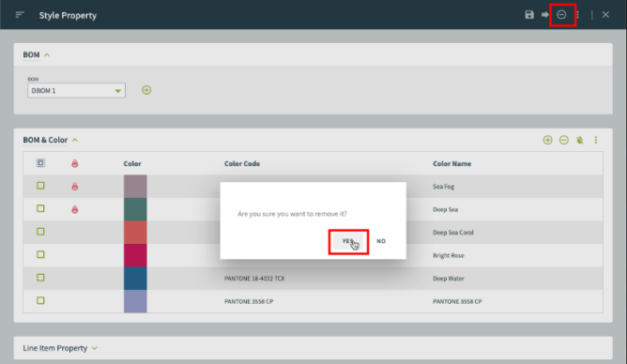
Task: Click the Color Code column header
Action: click(x=242, y=164)
